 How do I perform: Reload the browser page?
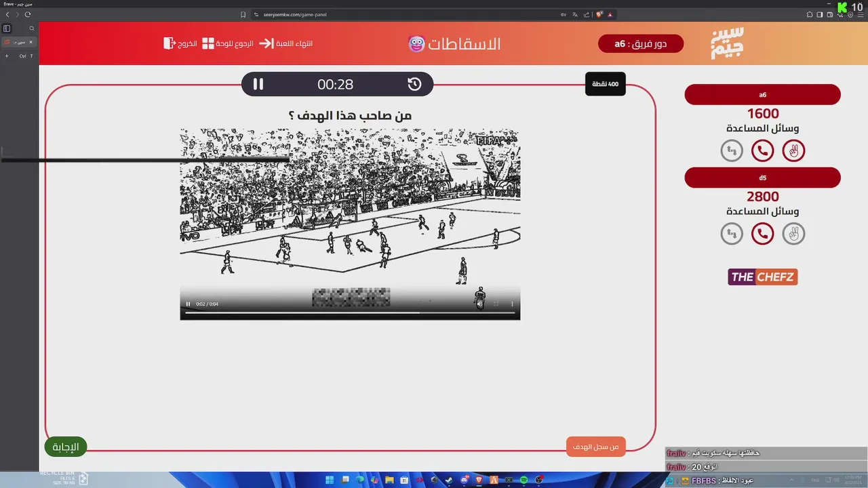28,14
